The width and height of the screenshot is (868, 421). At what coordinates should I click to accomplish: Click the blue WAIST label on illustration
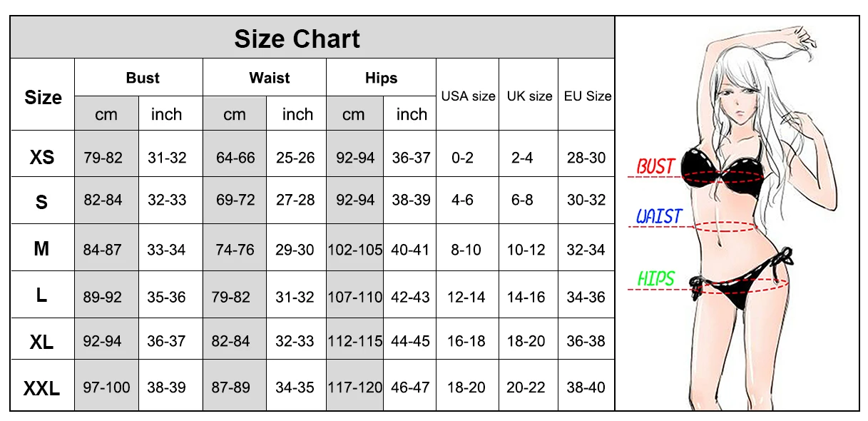click(x=659, y=216)
